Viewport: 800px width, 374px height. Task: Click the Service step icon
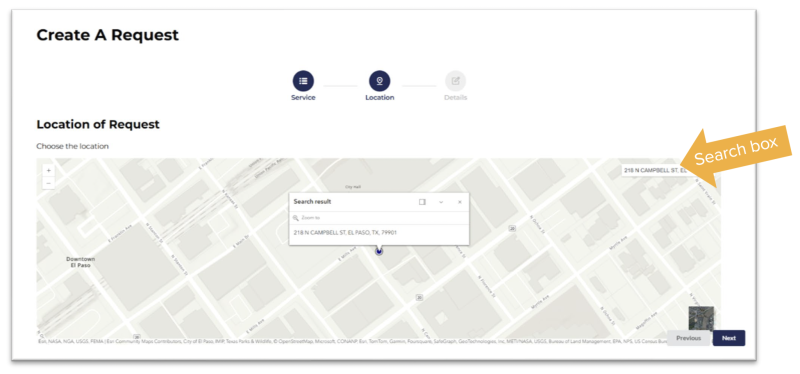click(x=303, y=81)
